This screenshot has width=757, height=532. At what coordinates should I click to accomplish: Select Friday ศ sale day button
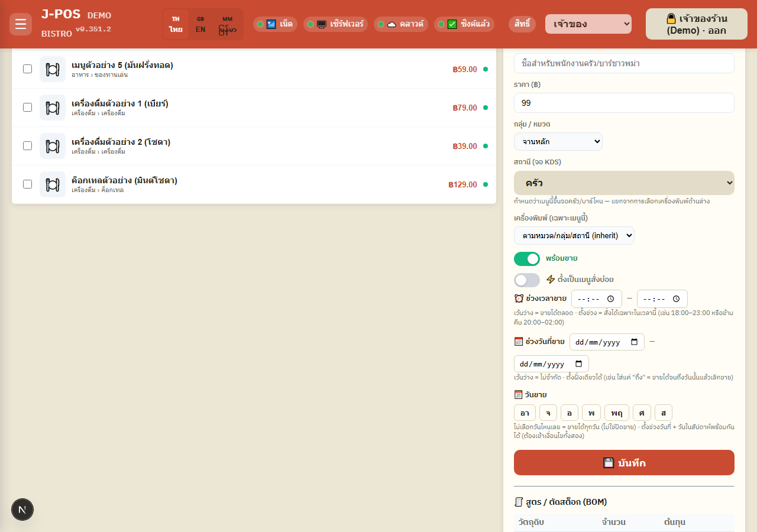tap(642, 413)
